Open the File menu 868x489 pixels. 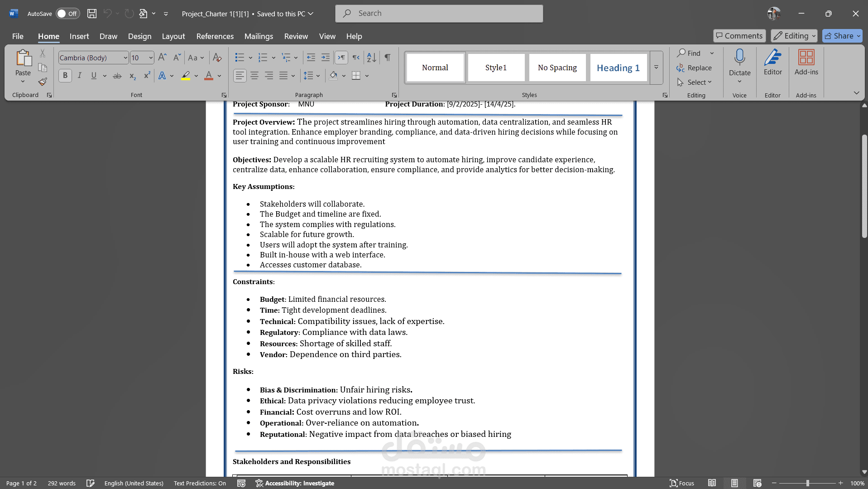18,36
